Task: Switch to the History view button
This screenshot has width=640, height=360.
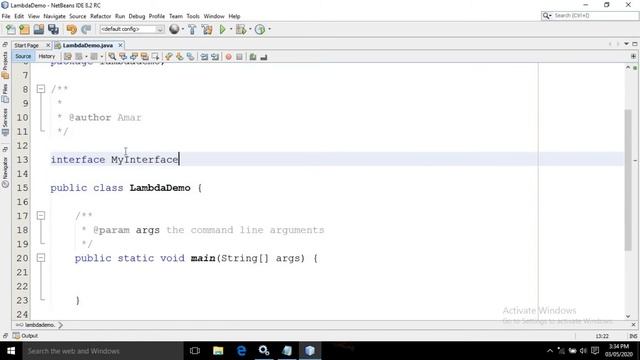Action: pyautogui.click(x=47, y=56)
